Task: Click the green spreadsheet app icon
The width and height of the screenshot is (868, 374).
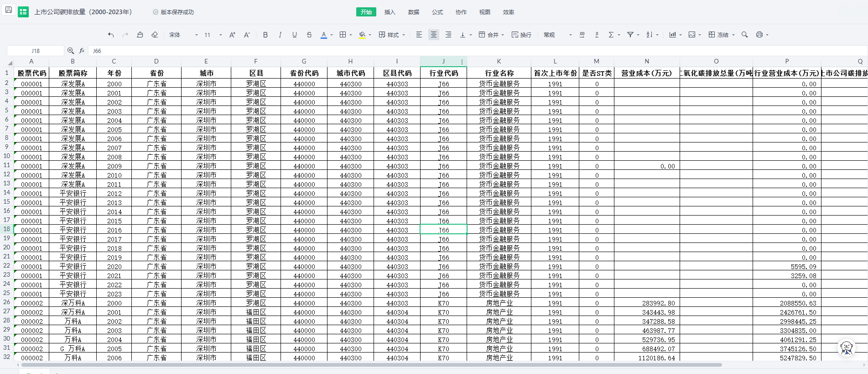Action: 23,12
